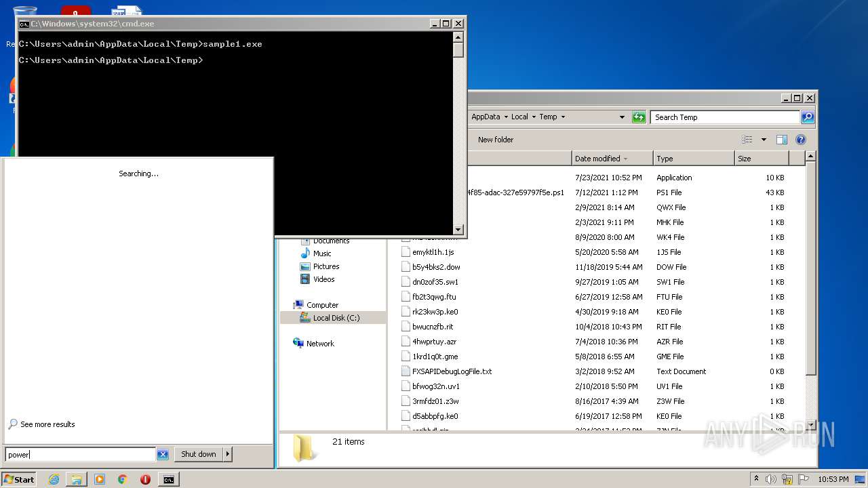Select file b5y4bks2.dow
Screen dimensions: 868x488
coord(436,267)
